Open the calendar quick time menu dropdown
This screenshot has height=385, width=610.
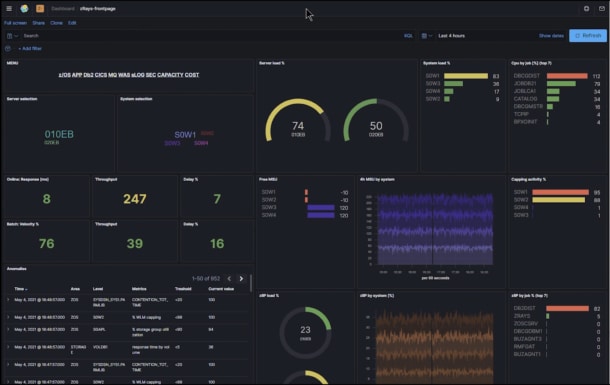click(x=427, y=36)
